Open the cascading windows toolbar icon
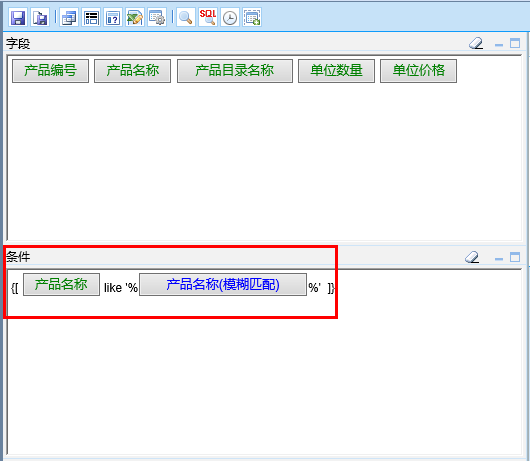The width and height of the screenshot is (530, 461). coord(69,18)
